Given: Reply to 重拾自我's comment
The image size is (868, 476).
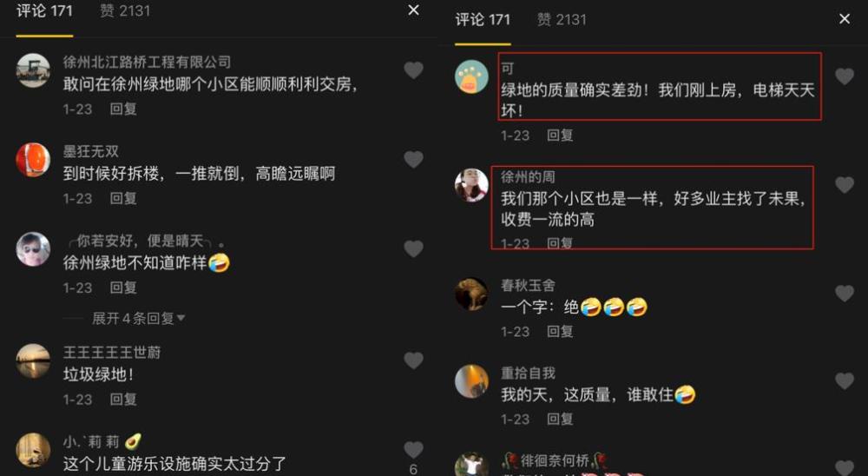Looking at the screenshot, I should (x=560, y=419).
